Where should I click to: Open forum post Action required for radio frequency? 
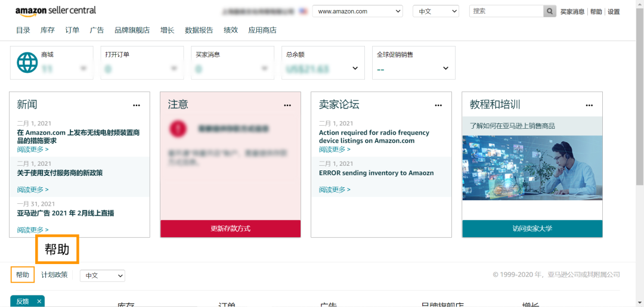click(374, 137)
